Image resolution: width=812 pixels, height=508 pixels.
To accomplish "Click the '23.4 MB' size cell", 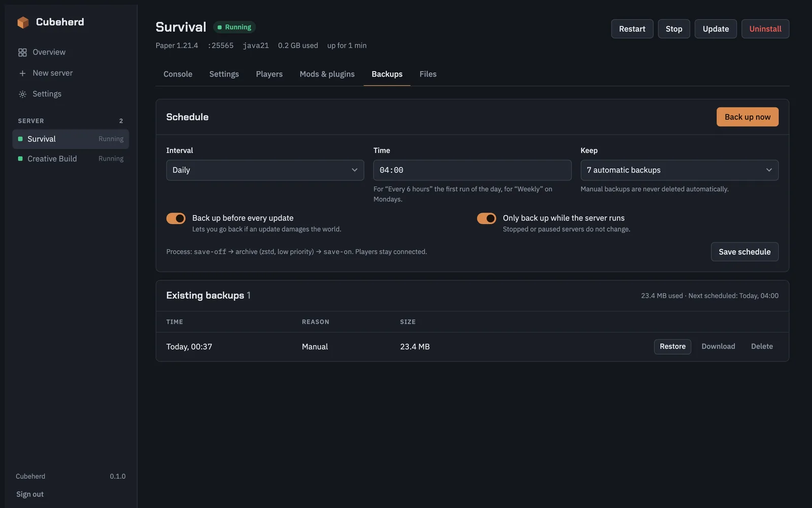I will coord(415,347).
